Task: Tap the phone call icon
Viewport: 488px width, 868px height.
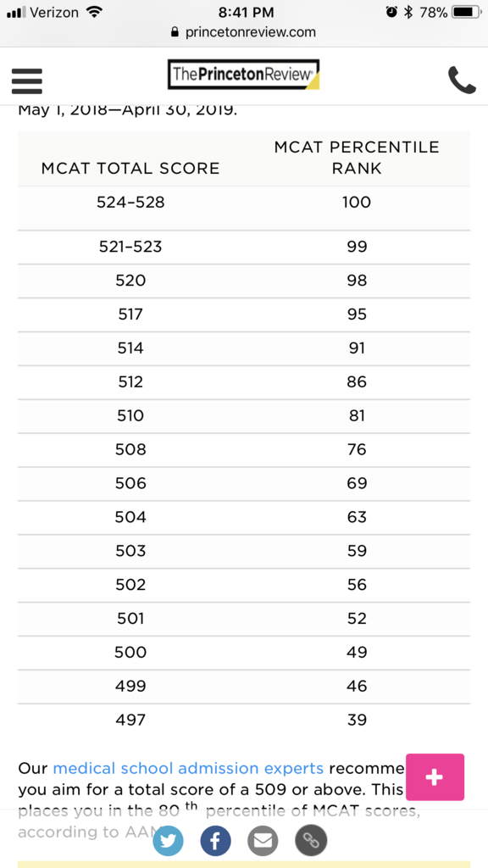Action: click(x=462, y=81)
